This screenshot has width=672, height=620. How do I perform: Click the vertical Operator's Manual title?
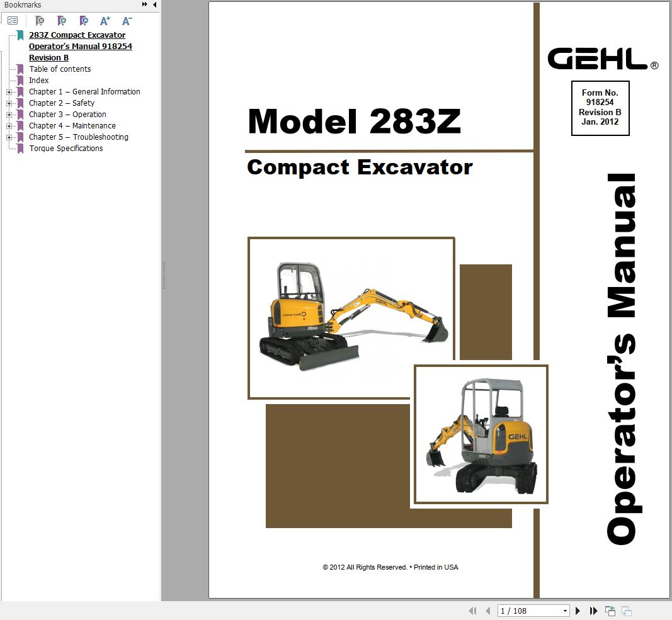(624, 359)
